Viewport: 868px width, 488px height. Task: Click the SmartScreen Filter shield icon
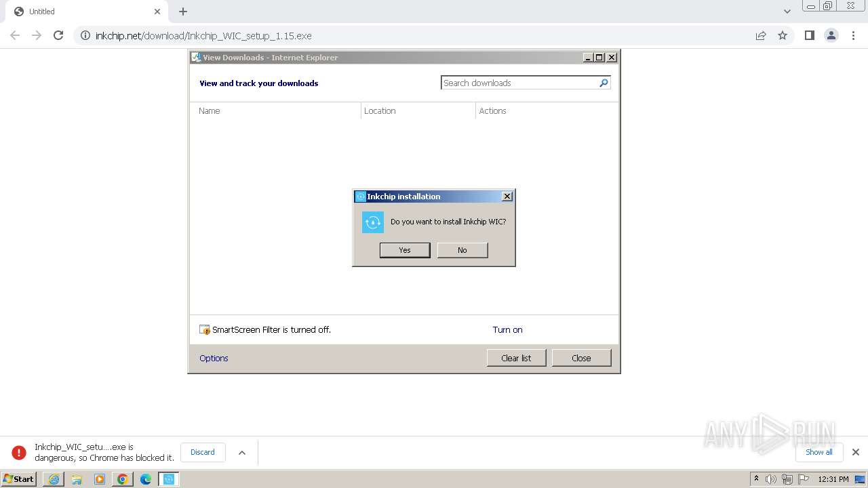(205, 329)
